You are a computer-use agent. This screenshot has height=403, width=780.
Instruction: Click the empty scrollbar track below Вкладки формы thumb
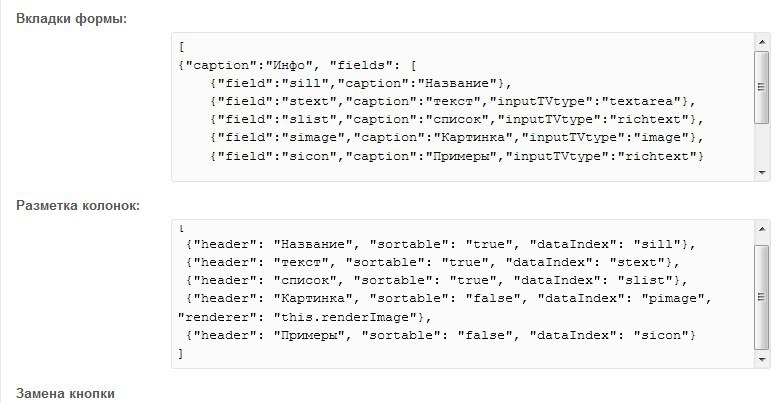tap(762, 144)
